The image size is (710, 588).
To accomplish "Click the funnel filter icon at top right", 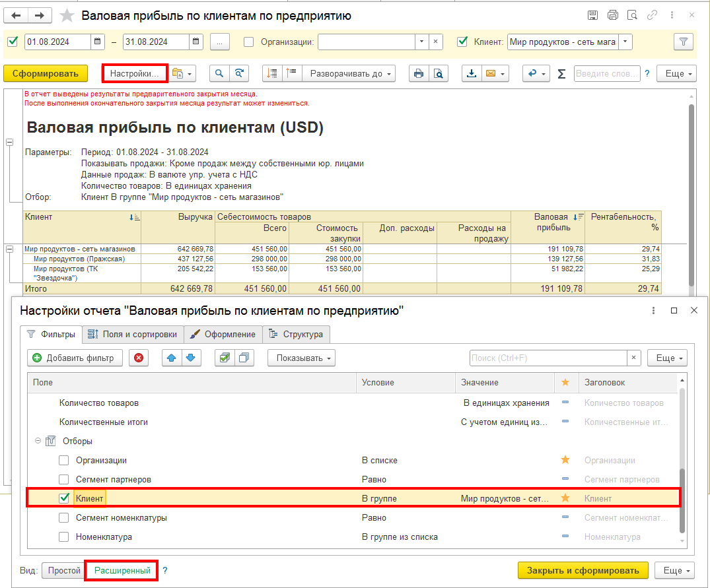I will [684, 42].
